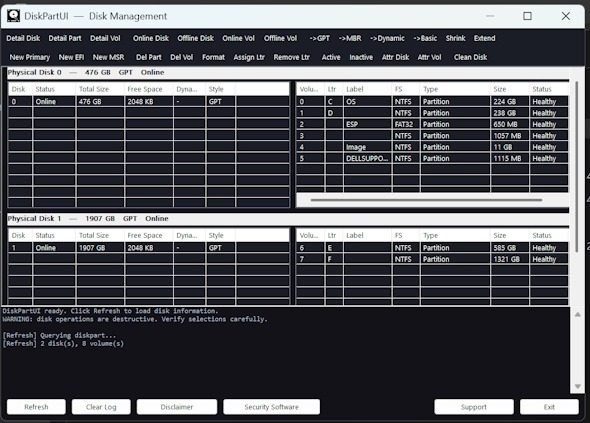The height and width of the screenshot is (423, 590).
Task: Minimize the DiskPartUI window
Action: tap(490, 16)
